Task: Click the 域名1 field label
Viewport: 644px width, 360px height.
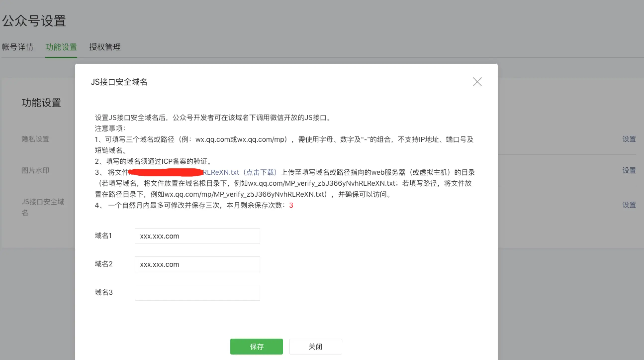Action: point(103,236)
